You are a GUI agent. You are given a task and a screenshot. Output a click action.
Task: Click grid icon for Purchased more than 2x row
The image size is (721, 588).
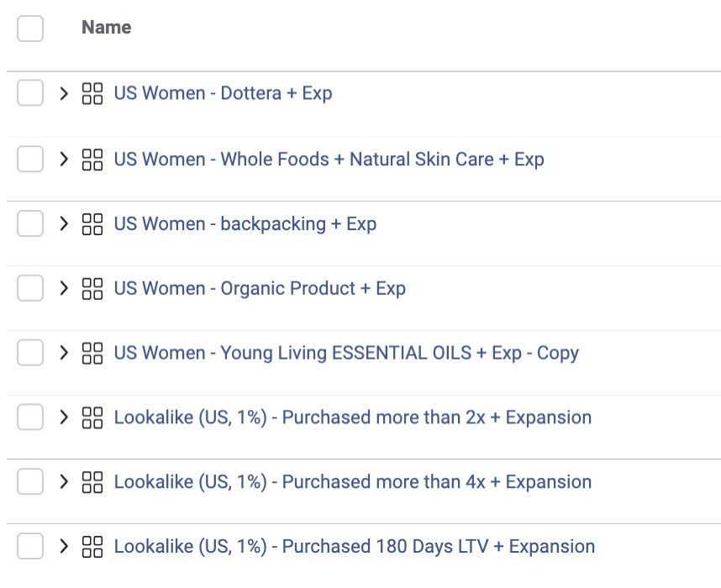tap(92, 417)
